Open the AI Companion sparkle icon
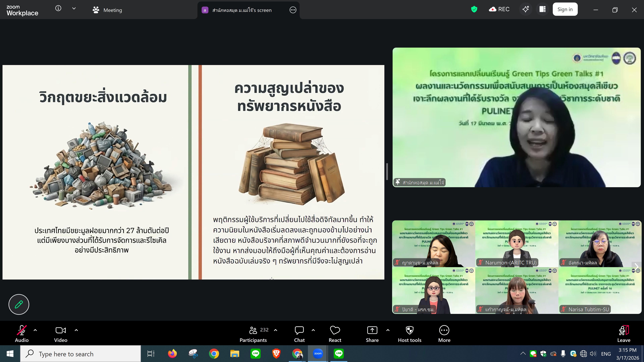 pos(525,10)
